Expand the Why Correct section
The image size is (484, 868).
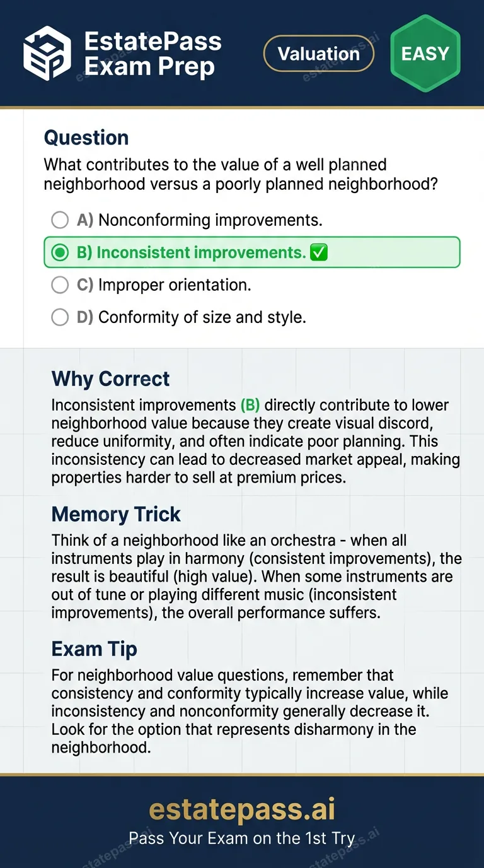[x=110, y=378]
